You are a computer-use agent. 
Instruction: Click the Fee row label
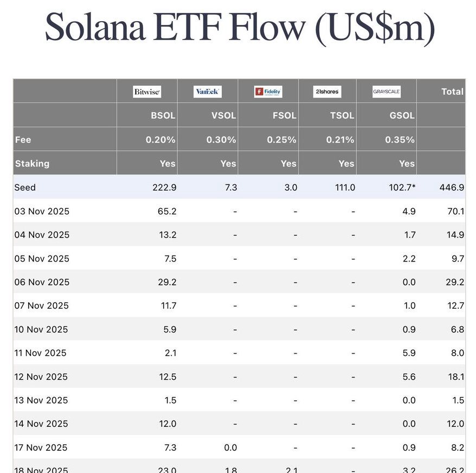point(23,139)
